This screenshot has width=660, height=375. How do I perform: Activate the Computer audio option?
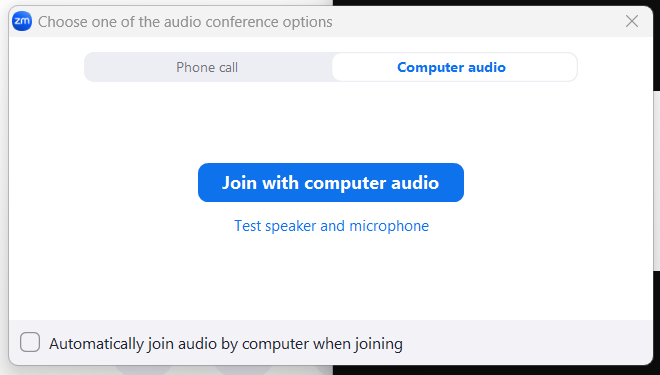tap(454, 67)
